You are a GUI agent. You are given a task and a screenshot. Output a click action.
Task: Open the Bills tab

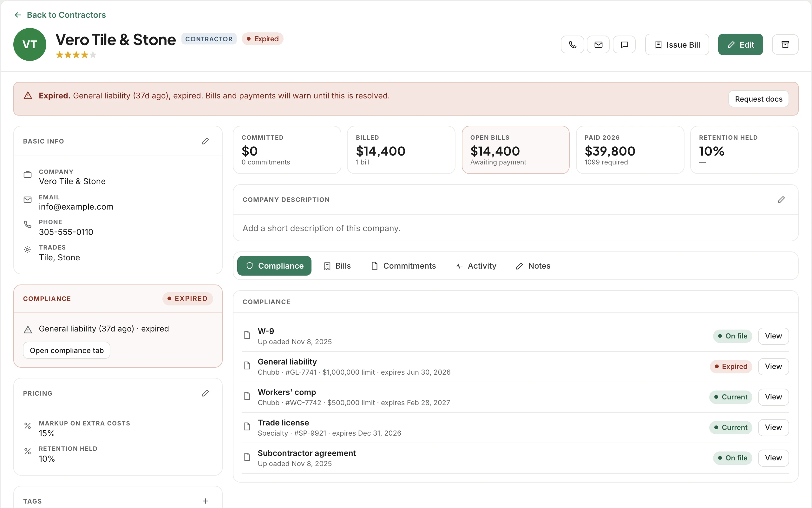click(x=337, y=266)
